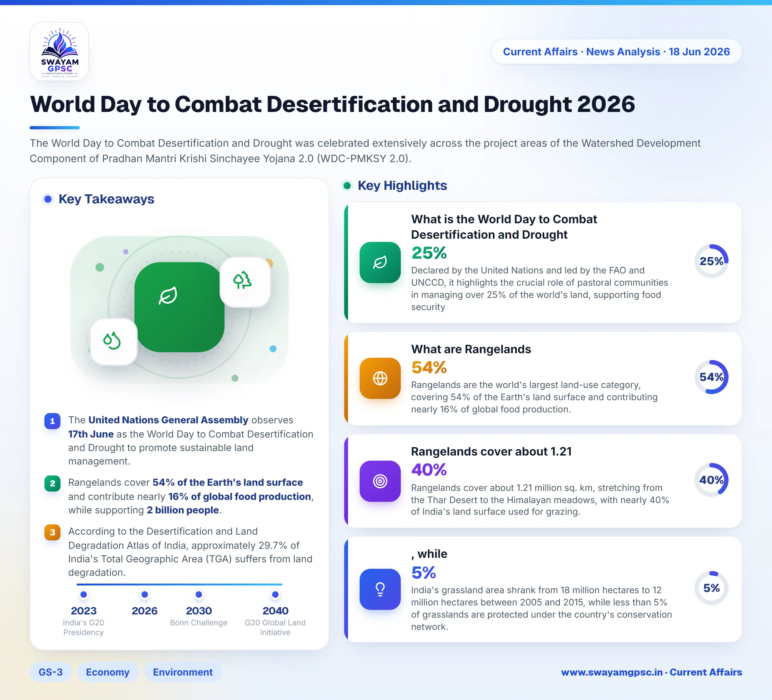
Task: Click the Economy tag
Action: (x=108, y=672)
